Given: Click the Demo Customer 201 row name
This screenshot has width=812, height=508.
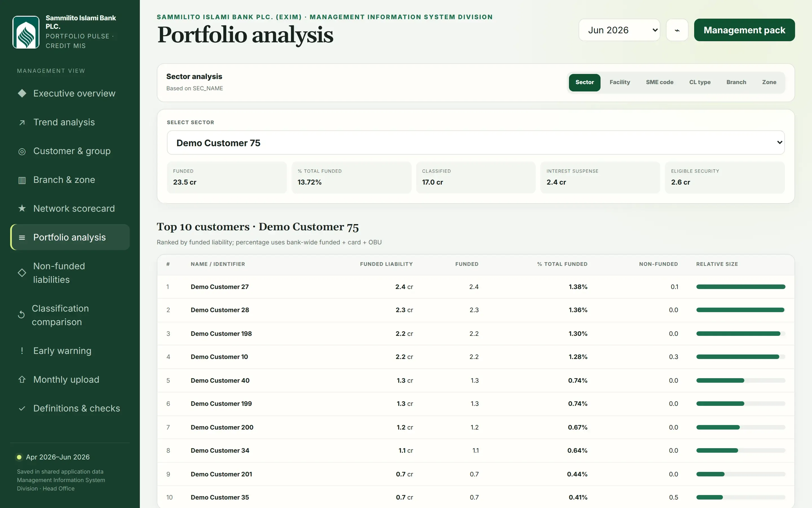Looking at the screenshot, I should (221, 474).
